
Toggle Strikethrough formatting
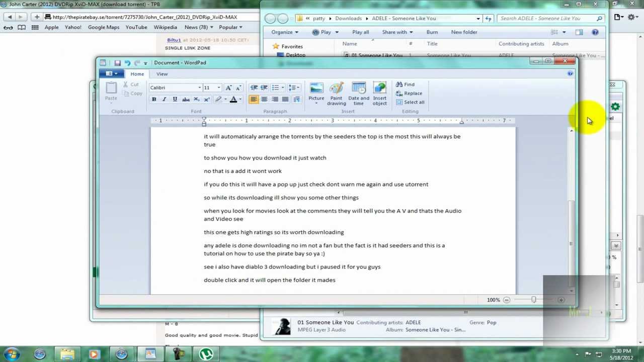point(186,100)
